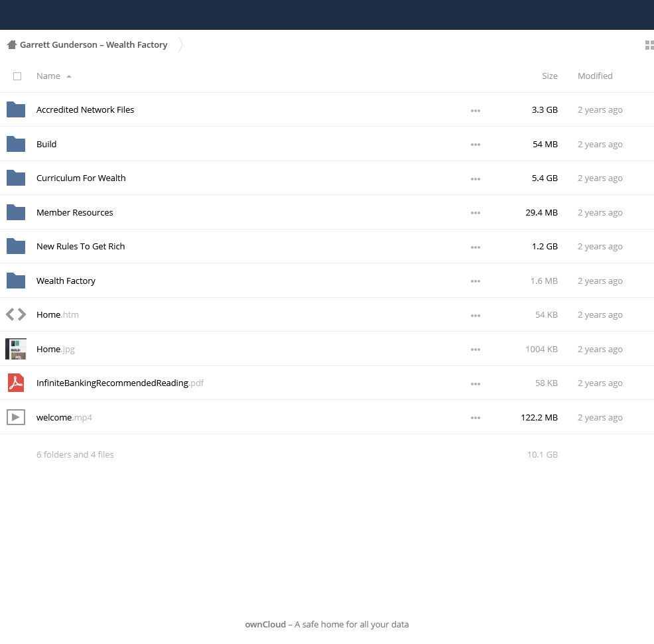Image resolution: width=654 pixels, height=644 pixels.
Task: Open the Build folder
Action: pos(46,144)
